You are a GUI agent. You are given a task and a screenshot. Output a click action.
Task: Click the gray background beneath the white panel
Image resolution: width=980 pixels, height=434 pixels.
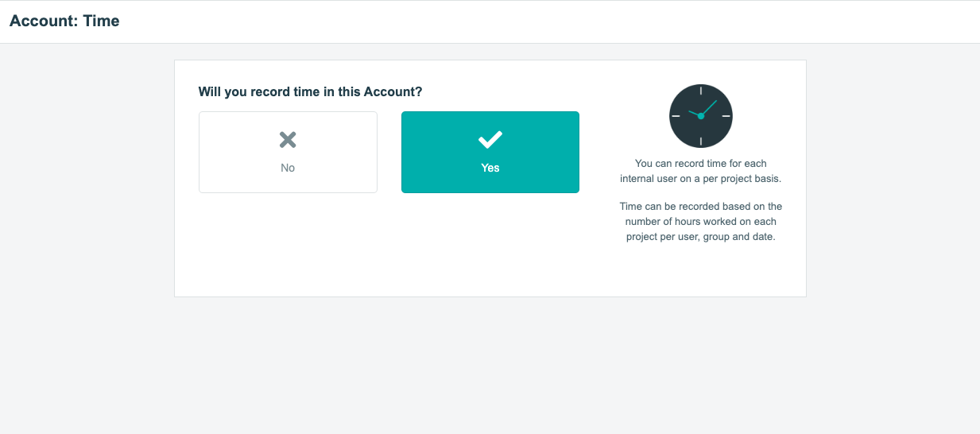pos(490,366)
